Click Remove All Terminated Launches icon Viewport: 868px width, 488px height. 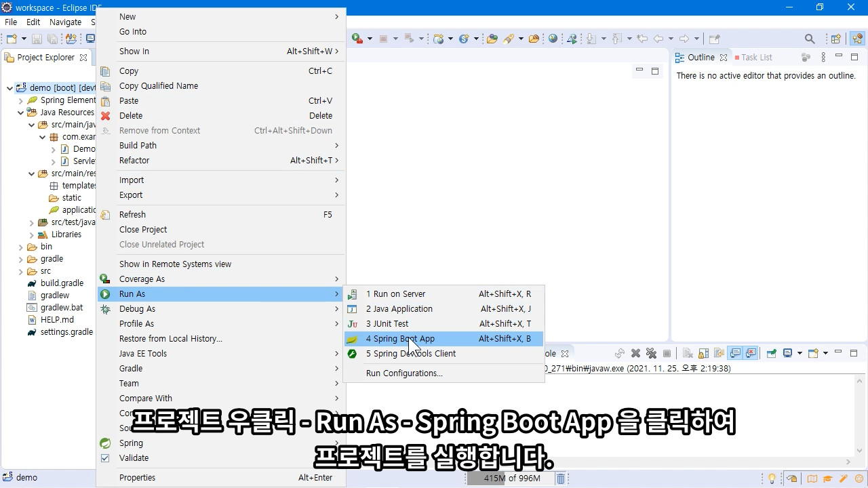tap(651, 353)
